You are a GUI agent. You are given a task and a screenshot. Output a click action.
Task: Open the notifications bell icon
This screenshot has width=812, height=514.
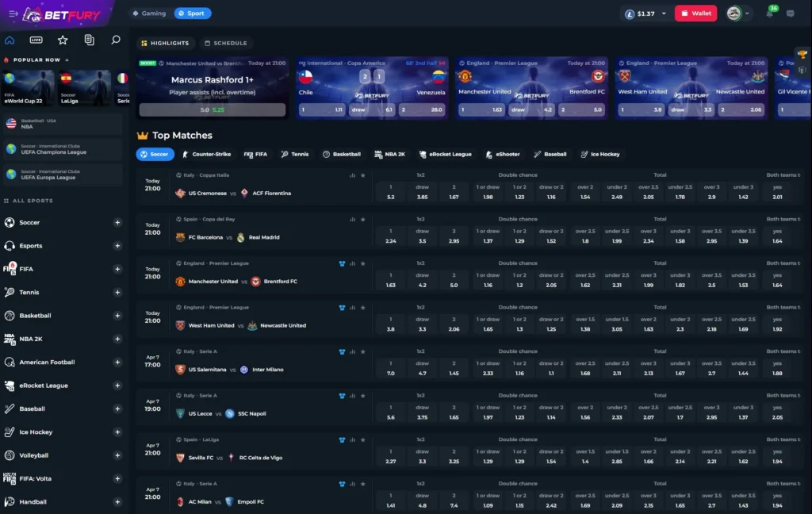pyautogui.click(x=769, y=13)
